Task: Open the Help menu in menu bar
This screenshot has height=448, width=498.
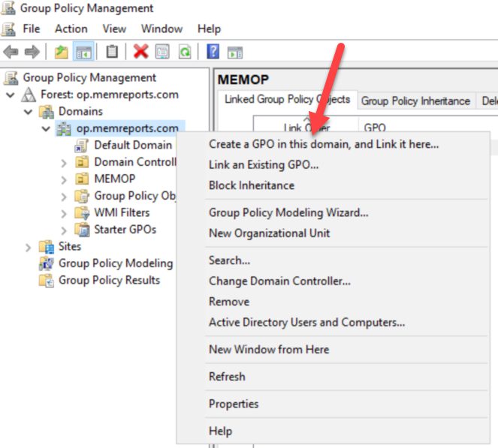Action: (209, 29)
